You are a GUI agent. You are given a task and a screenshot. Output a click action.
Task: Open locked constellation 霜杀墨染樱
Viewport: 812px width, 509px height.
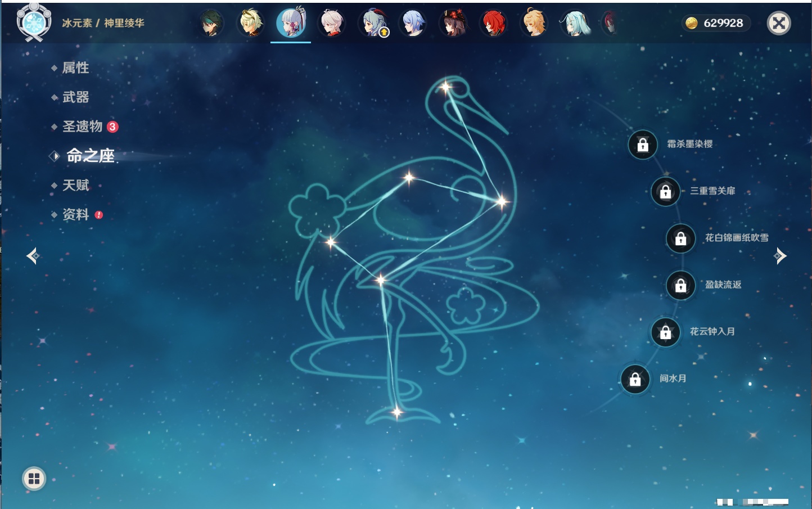643,145
